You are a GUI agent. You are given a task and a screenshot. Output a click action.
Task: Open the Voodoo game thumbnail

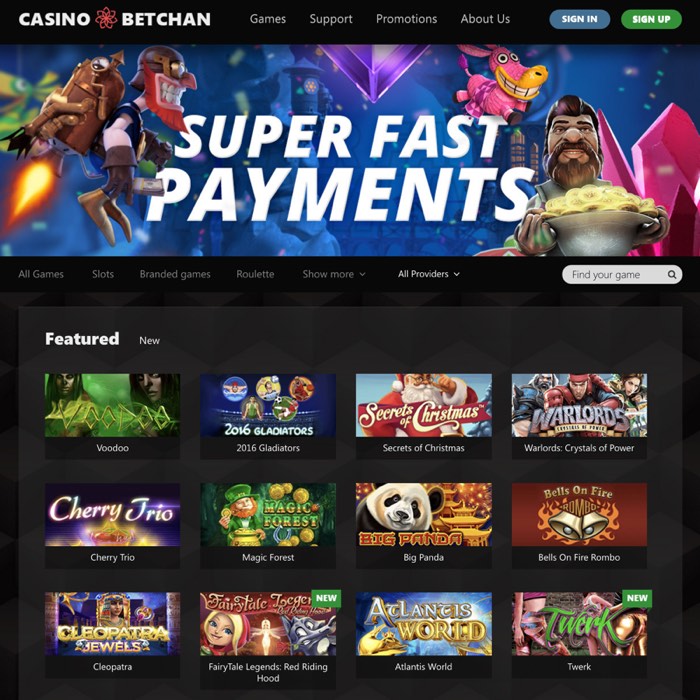point(112,405)
